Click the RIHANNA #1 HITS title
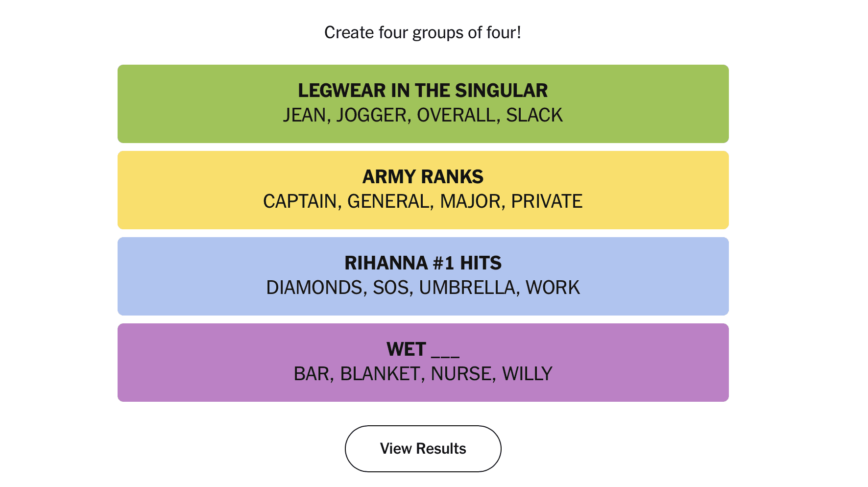Image resolution: width=868 pixels, height=487 pixels. click(423, 263)
